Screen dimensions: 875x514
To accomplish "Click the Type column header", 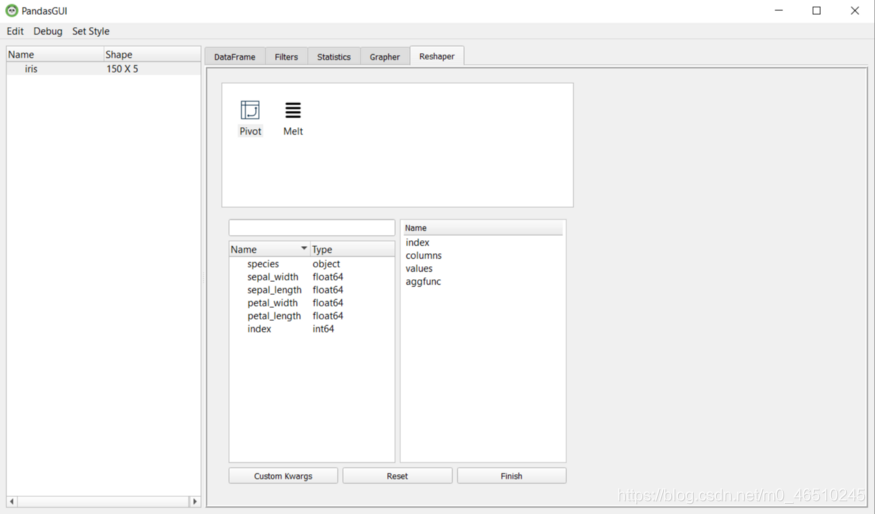I will (352, 249).
